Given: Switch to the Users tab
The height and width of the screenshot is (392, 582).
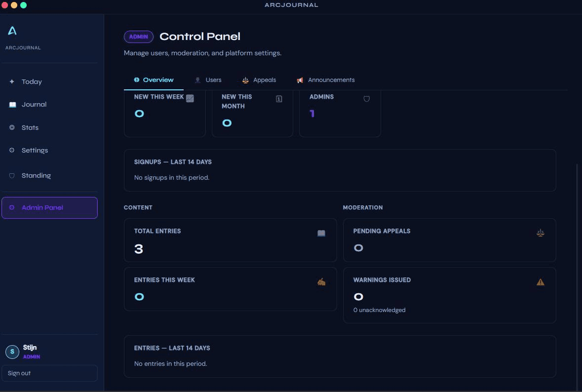Looking at the screenshot, I should click(x=208, y=80).
